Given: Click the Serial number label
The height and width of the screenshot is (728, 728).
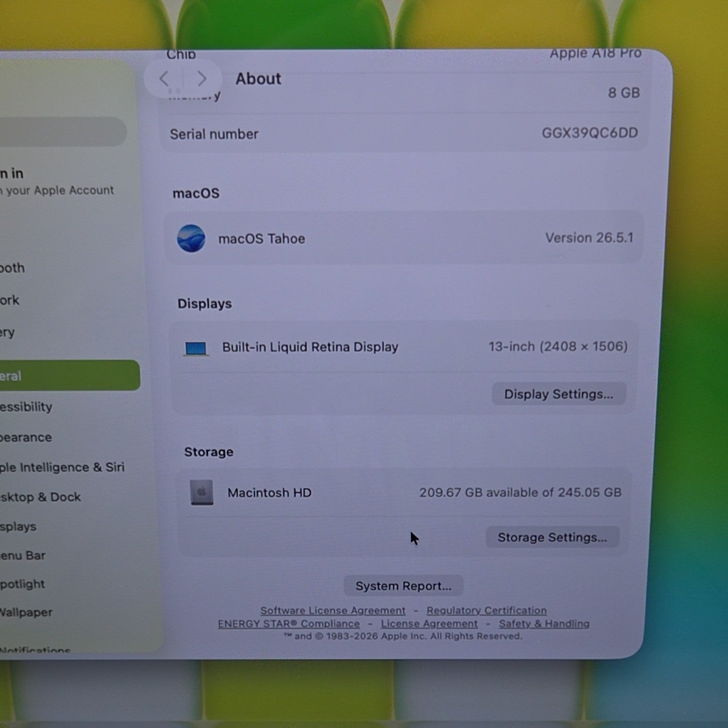Looking at the screenshot, I should click(214, 134).
